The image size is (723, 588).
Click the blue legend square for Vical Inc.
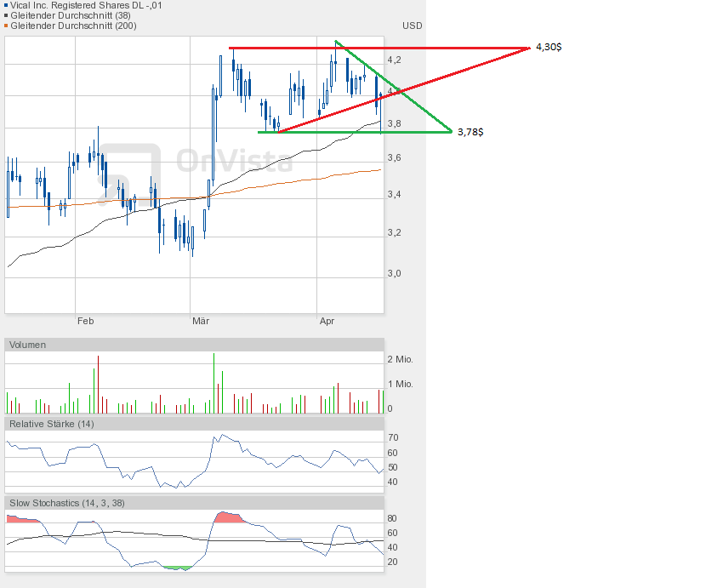click(6, 6)
